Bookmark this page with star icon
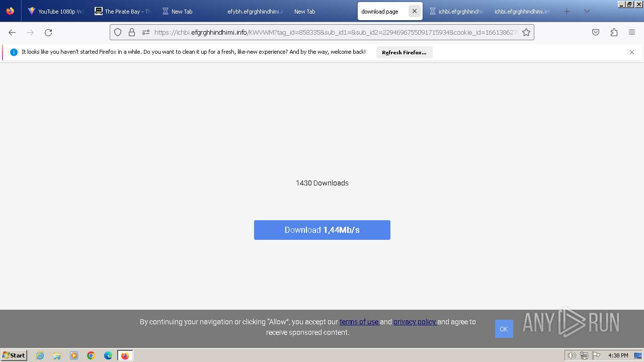This screenshot has height=362, width=644. point(526,32)
